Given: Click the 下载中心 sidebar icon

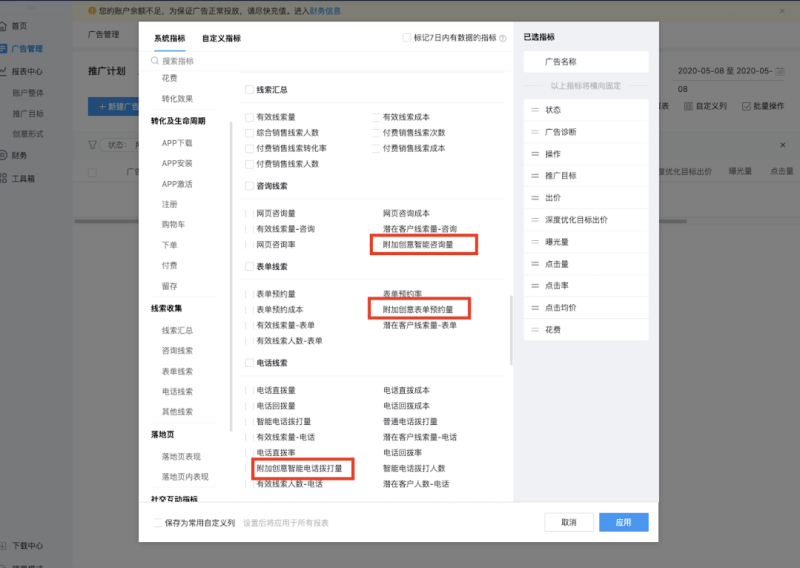Looking at the screenshot, I should click(3, 546).
